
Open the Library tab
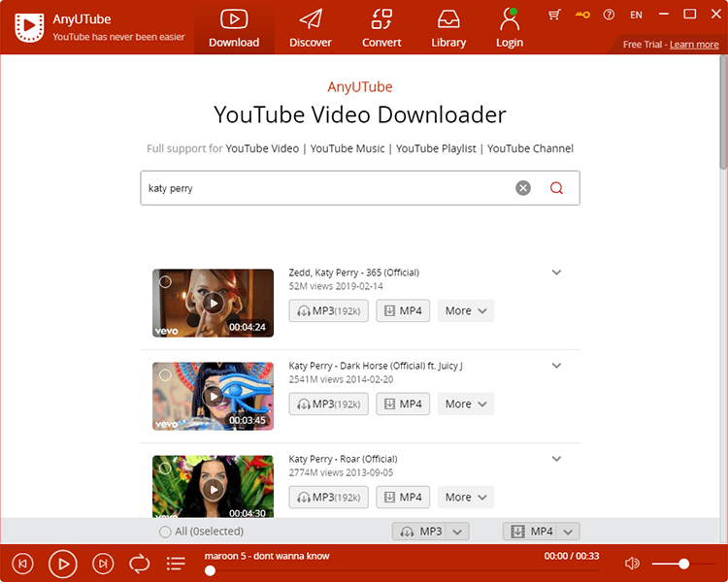[448, 28]
